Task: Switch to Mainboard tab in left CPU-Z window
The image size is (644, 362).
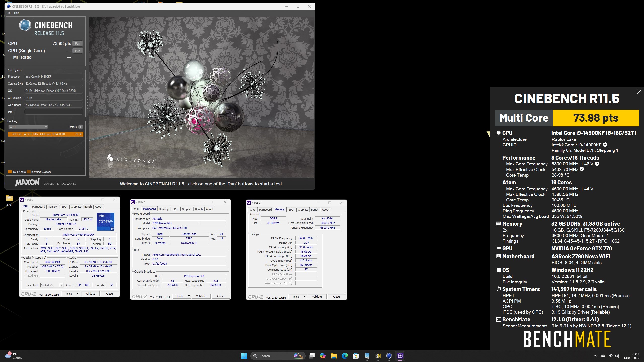Action: pyautogui.click(x=38, y=207)
